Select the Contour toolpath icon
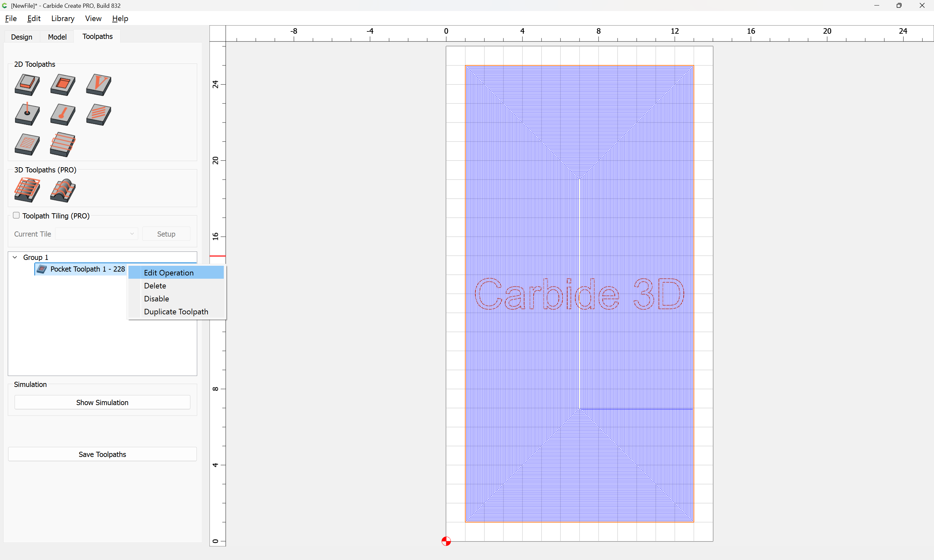 [x=27, y=85]
